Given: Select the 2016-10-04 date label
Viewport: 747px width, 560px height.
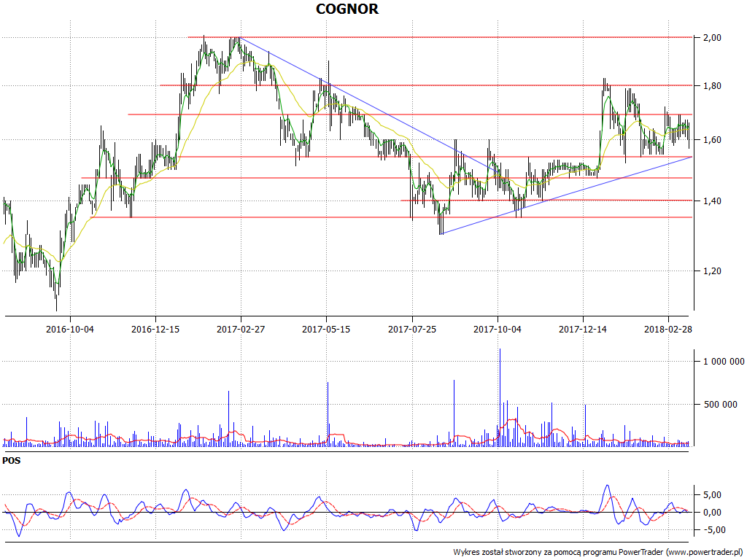Looking at the screenshot, I should coord(70,329).
